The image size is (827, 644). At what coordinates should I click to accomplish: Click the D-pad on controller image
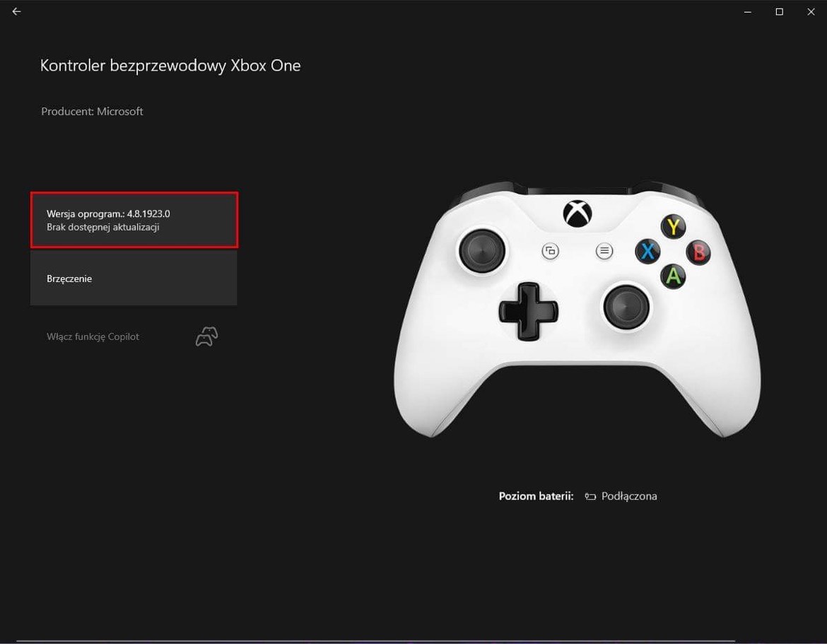tap(528, 310)
